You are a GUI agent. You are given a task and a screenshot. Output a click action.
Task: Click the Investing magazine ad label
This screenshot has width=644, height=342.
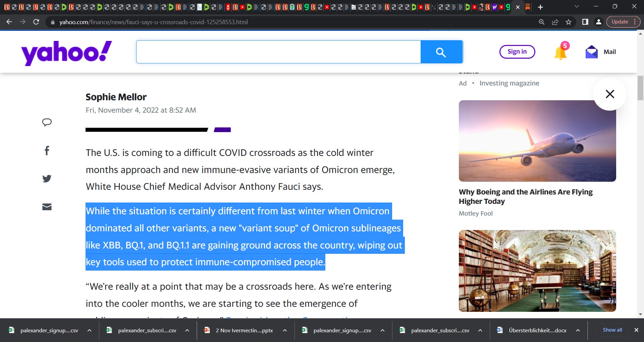[x=509, y=83]
